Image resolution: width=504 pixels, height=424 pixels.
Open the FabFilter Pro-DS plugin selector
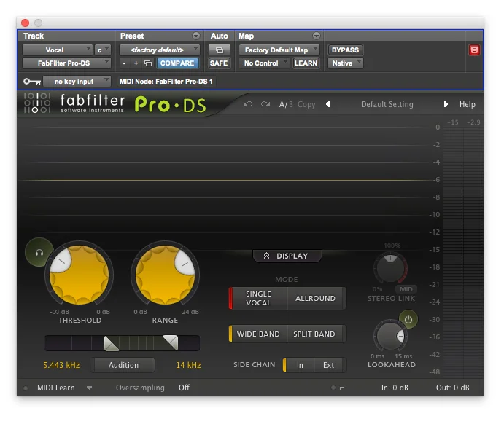(66, 63)
